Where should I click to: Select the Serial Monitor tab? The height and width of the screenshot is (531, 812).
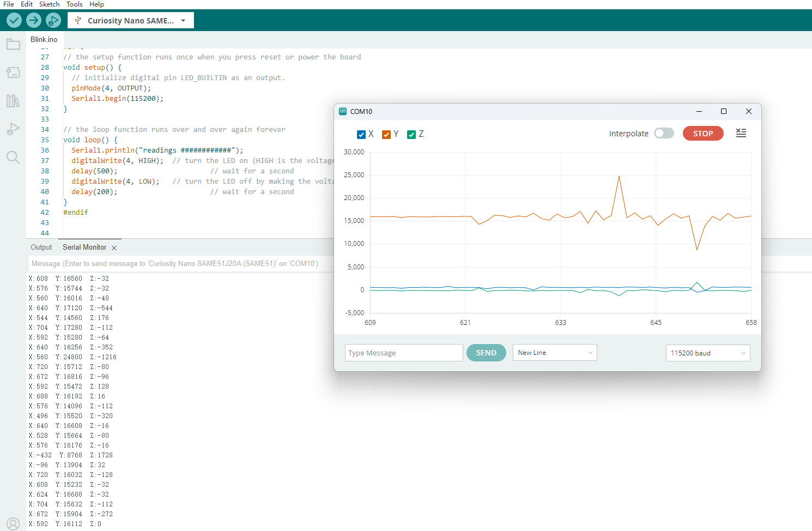[x=84, y=248]
